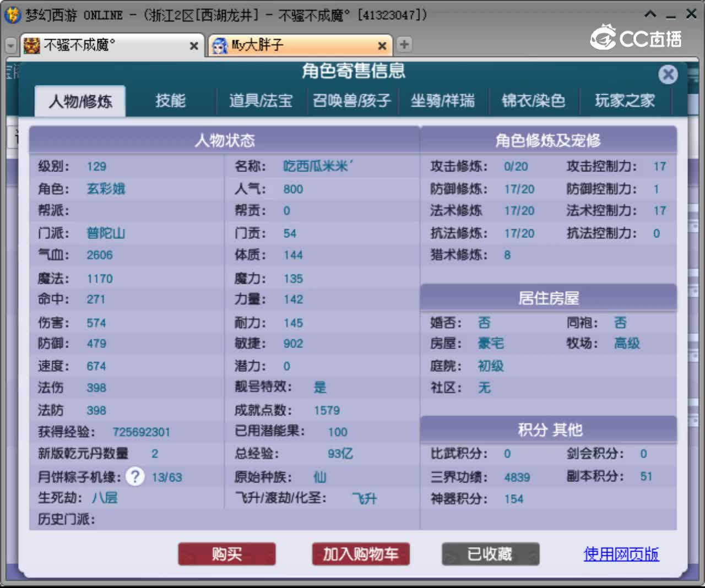Click the 加入购物车 button
The height and width of the screenshot is (588, 705).
361,554
